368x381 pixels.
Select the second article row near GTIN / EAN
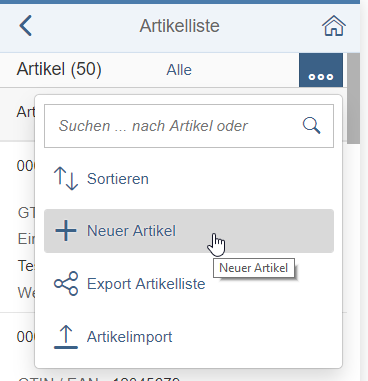click(17, 347)
